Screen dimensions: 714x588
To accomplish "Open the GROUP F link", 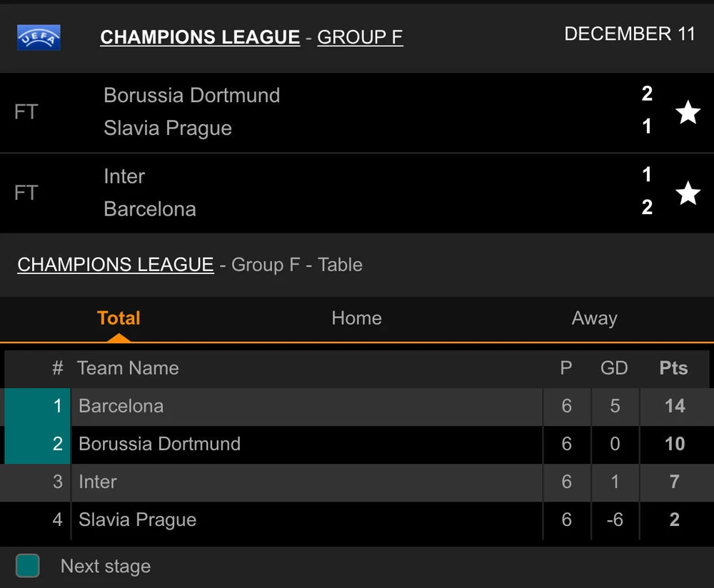I will point(360,37).
